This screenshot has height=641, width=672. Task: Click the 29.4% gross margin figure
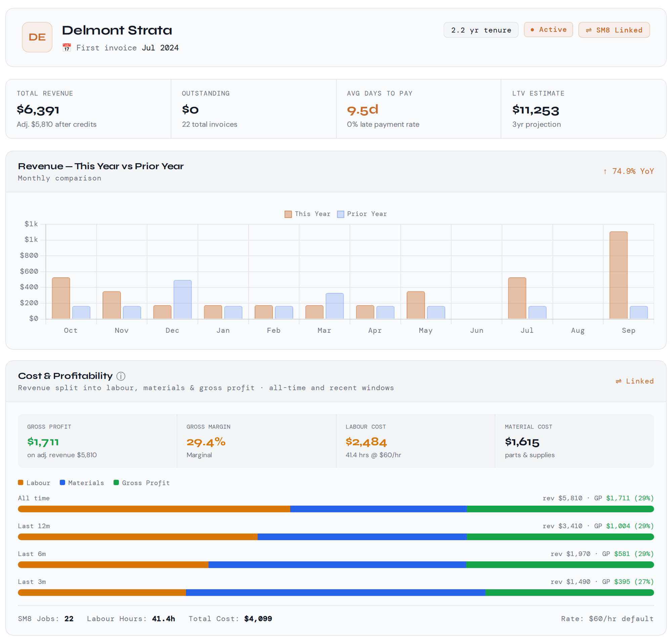pos(206,442)
